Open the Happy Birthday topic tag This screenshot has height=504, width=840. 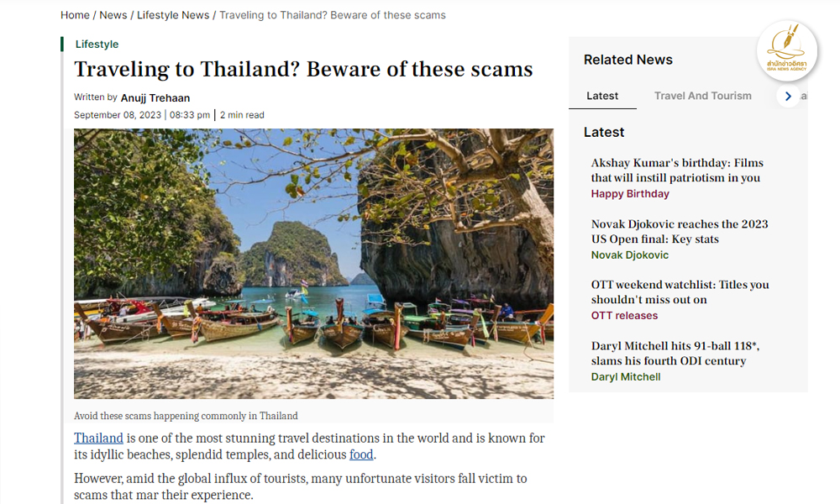click(x=630, y=194)
